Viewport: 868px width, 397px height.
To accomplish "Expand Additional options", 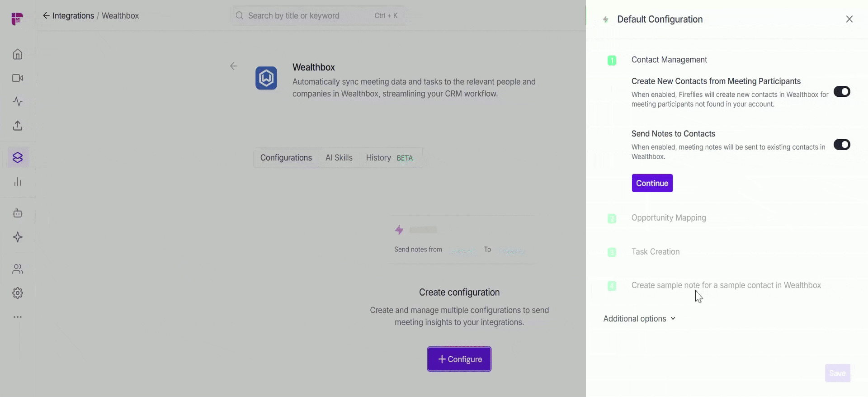I will (639, 319).
